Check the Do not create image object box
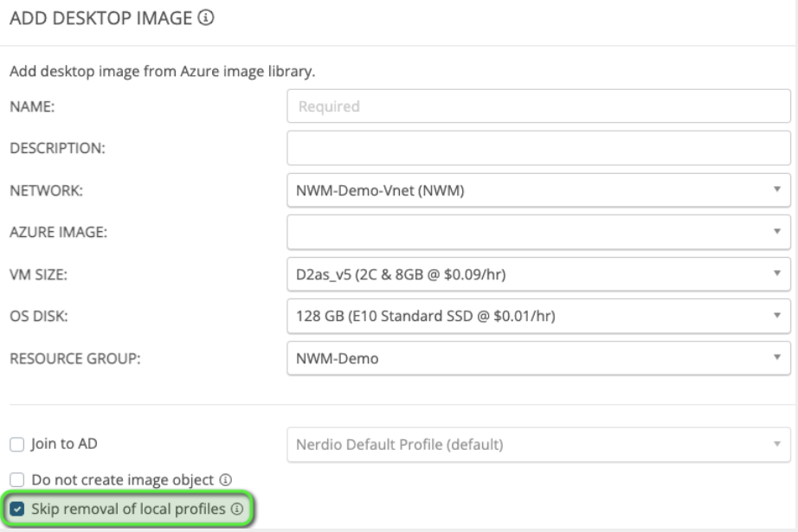The image size is (798, 532). pyautogui.click(x=16, y=478)
